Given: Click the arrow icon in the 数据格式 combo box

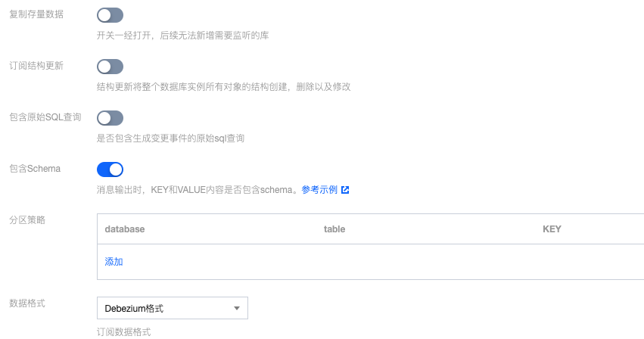Looking at the screenshot, I should click(237, 308).
